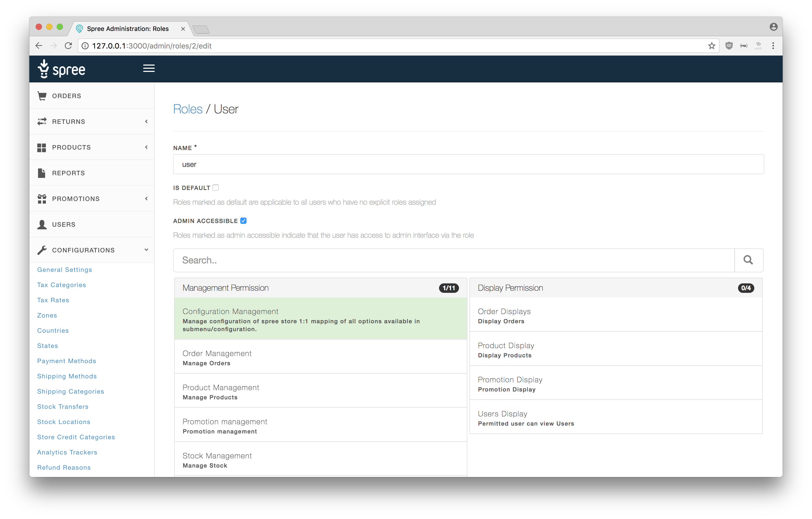
Task: Deselect Configuration Management permission
Action: (x=320, y=319)
